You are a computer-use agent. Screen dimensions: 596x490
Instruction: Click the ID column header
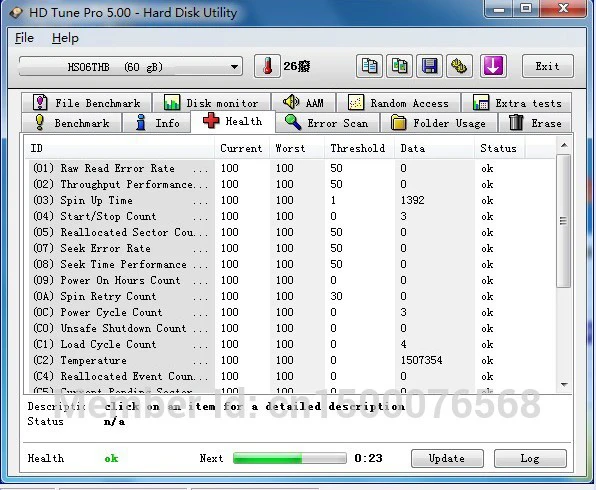120,148
